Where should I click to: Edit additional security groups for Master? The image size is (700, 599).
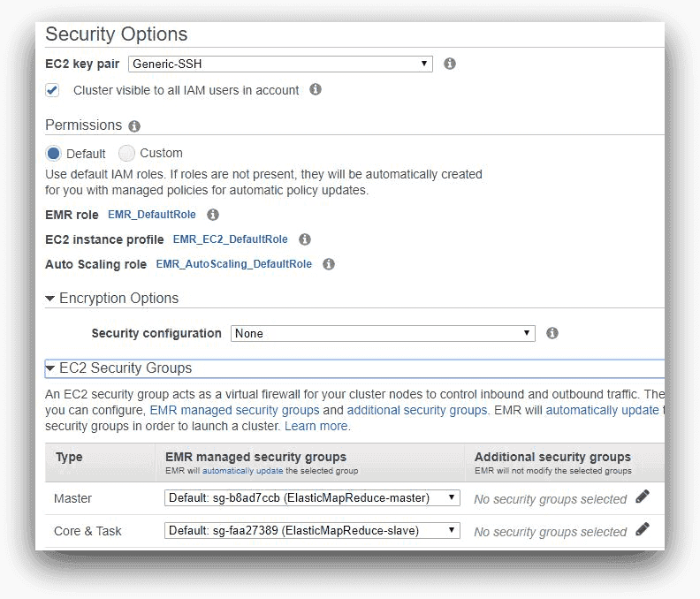tap(643, 497)
